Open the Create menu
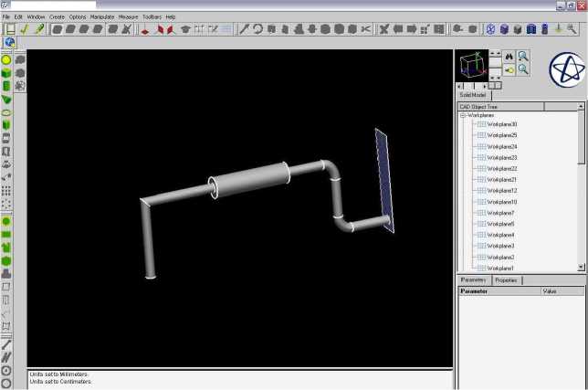This screenshot has width=588, height=390. click(x=57, y=16)
